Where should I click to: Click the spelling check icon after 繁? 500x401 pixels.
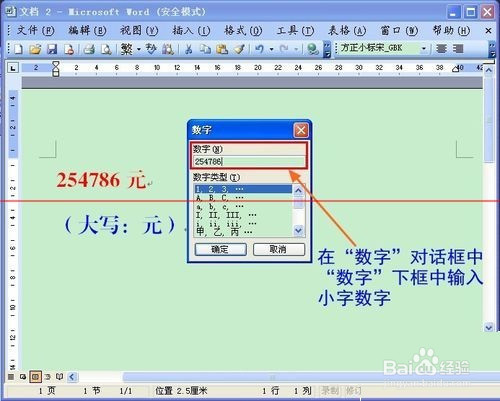[x=151, y=49]
